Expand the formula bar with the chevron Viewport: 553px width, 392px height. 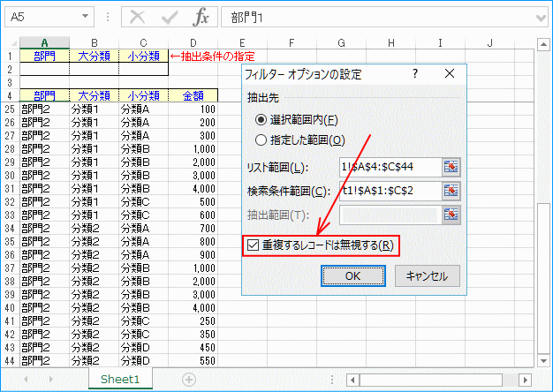pyautogui.click(x=541, y=17)
